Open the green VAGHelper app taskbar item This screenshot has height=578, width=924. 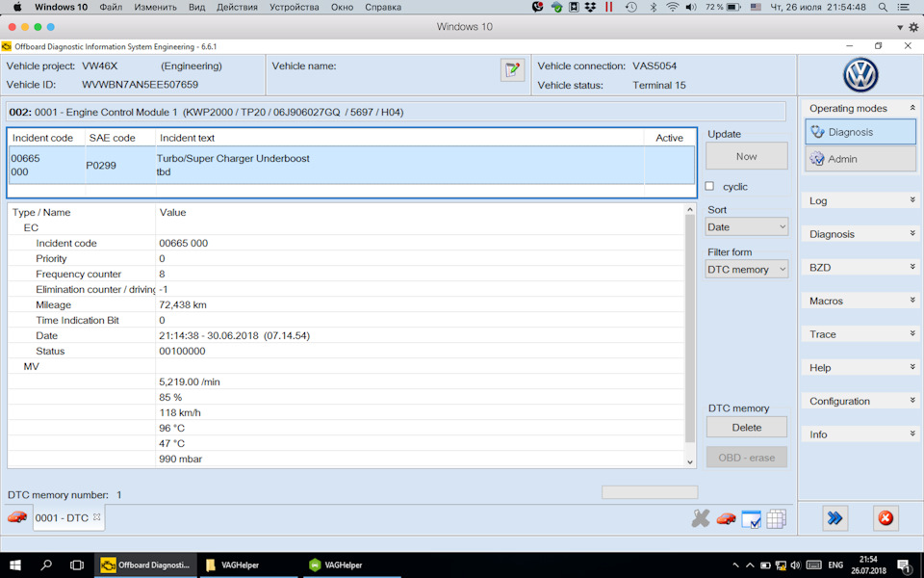tap(351, 565)
